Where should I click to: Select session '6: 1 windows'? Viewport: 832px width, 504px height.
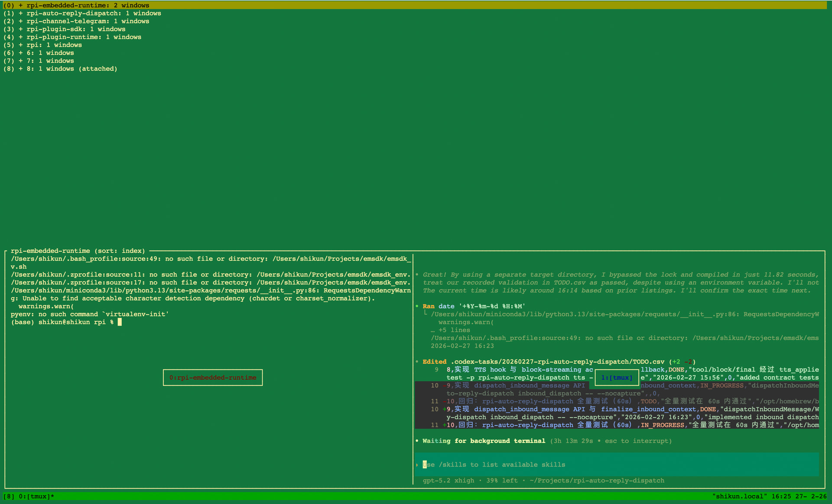tap(39, 53)
